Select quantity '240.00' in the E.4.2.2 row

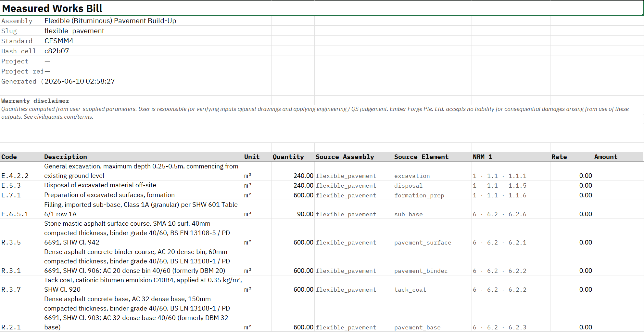(293, 171)
